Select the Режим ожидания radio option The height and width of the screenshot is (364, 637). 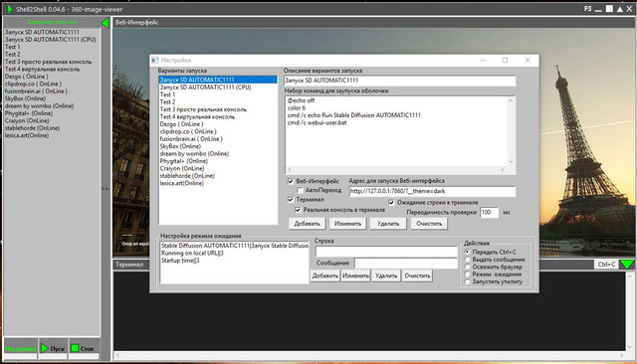tap(467, 273)
